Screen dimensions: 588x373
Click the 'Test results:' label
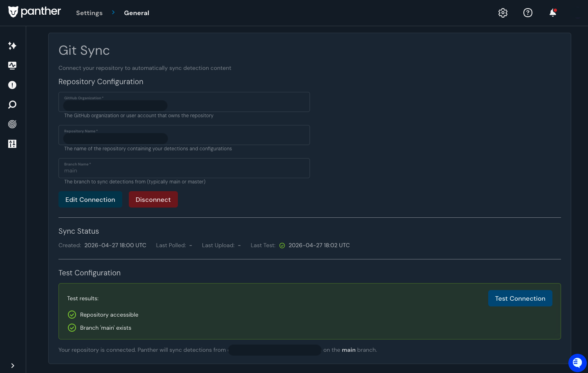click(x=83, y=299)
